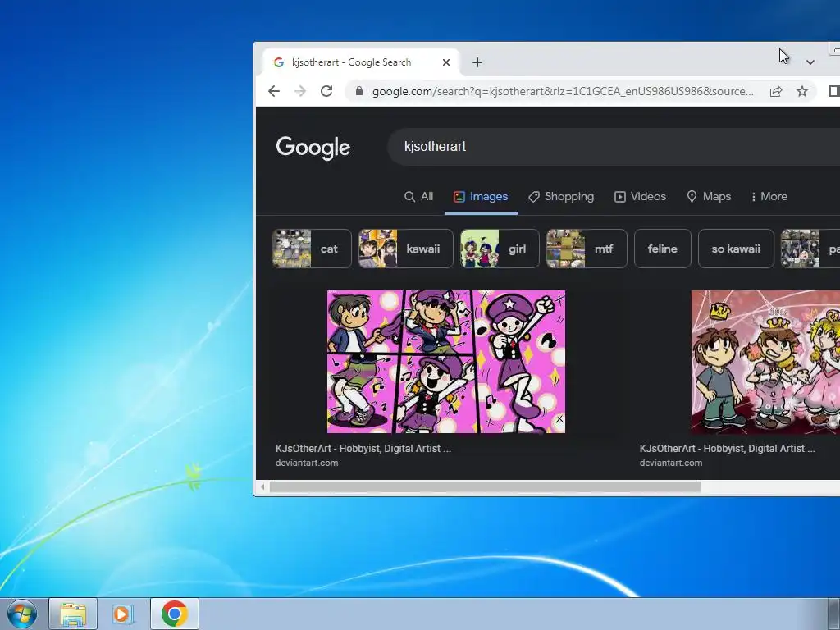
Task: Launch Windows Media Player from taskbar
Action: pyautogui.click(x=123, y=614)
